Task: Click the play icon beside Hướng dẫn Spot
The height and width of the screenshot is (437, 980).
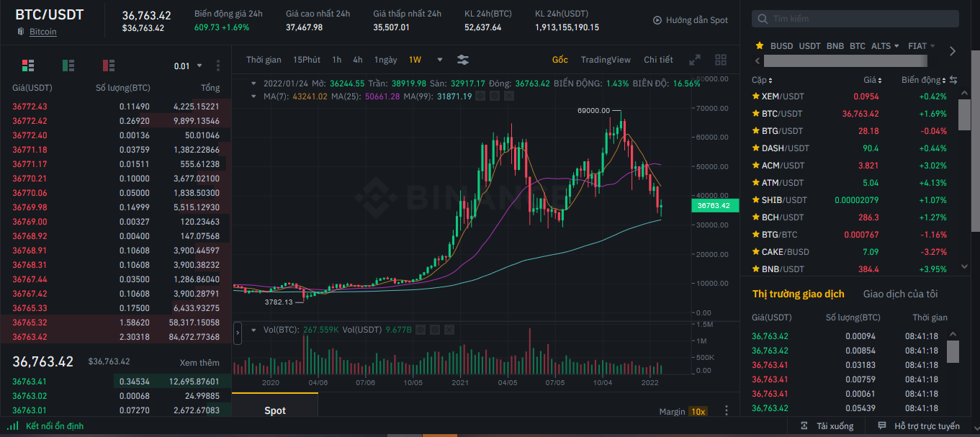Action: click(657, 20)
